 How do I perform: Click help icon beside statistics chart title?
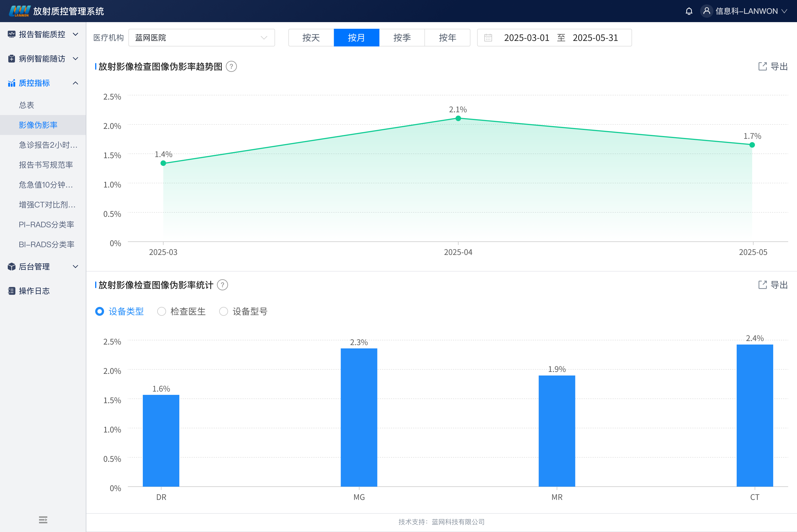point(222,285)
